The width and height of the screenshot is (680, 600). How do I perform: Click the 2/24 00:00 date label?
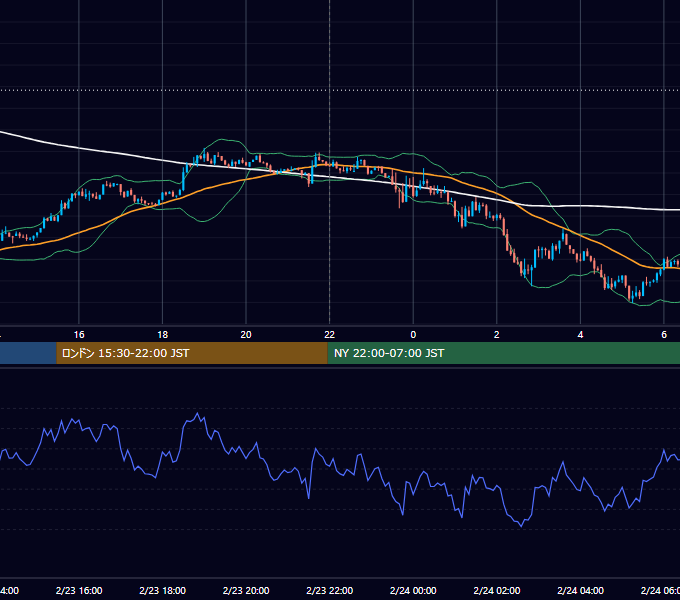pos(413,590)
